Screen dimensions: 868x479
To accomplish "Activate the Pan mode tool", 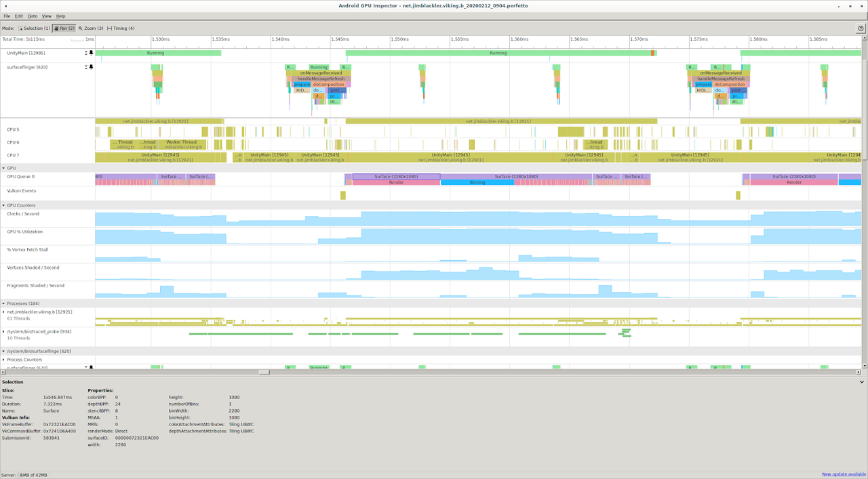I will click(64, 28).
